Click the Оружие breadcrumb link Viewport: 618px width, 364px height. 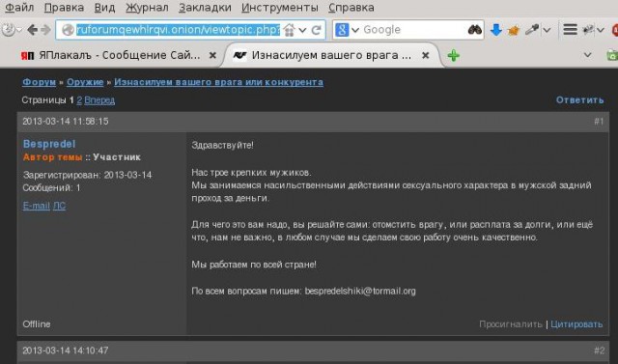(x=85, y=82)
